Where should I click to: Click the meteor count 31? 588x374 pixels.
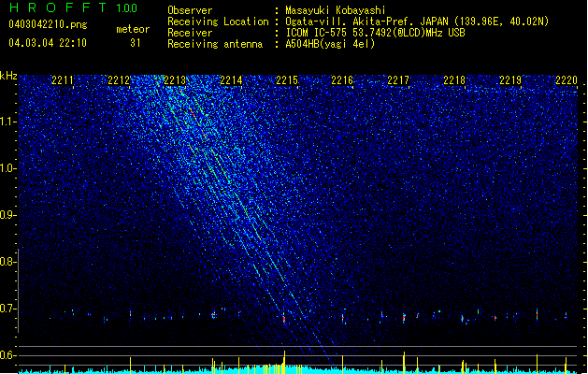coord(136,43)
